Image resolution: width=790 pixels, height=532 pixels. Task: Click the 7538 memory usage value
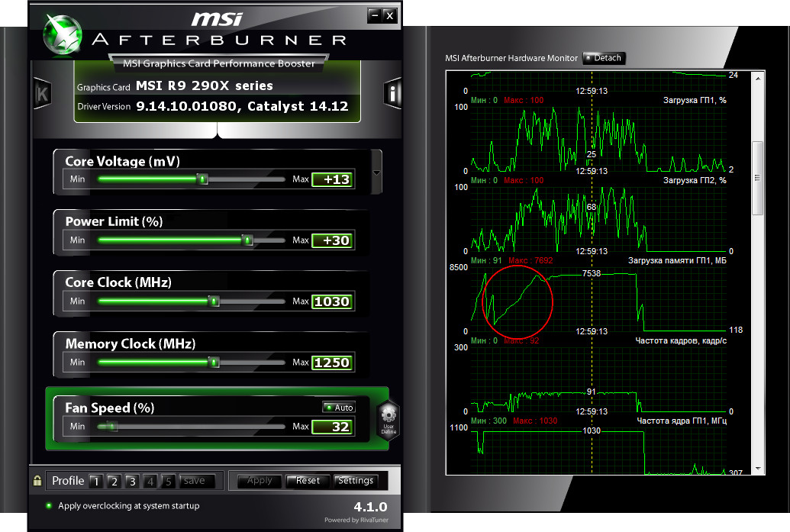tap(592, 273)
